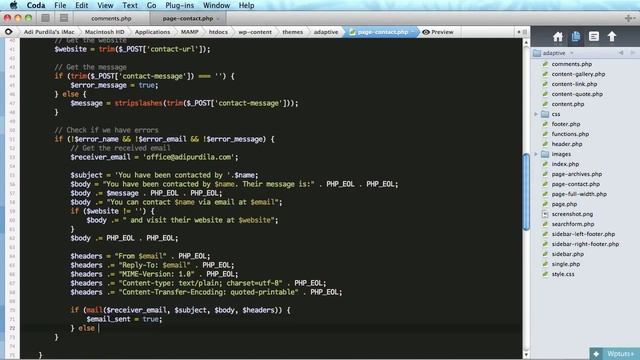Open the File menu

point(60,5)
